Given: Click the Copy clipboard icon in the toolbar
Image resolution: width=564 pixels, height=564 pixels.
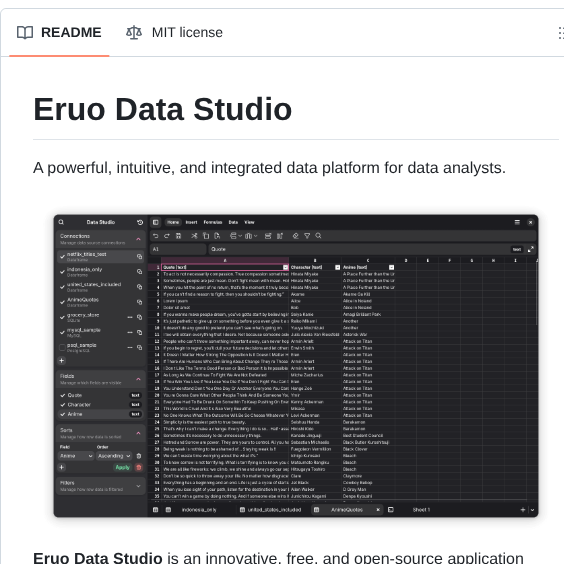Looking at the screenshot, I should 206,236.
